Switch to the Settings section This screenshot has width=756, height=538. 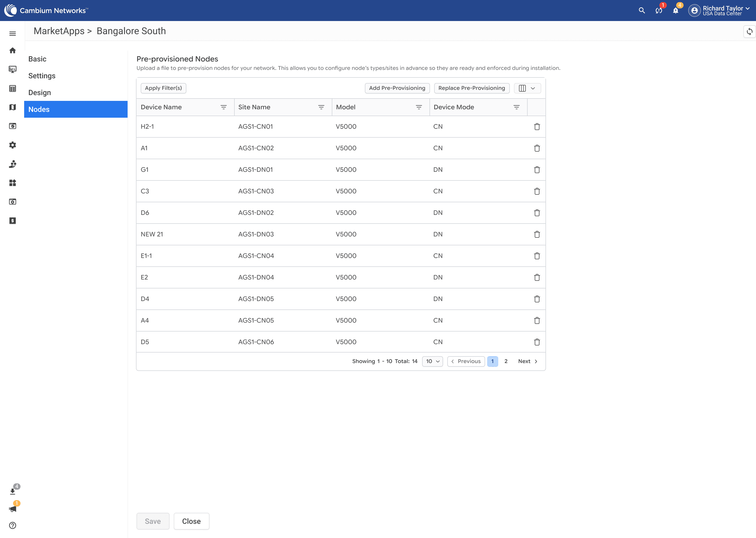click(x=76, y=76)
